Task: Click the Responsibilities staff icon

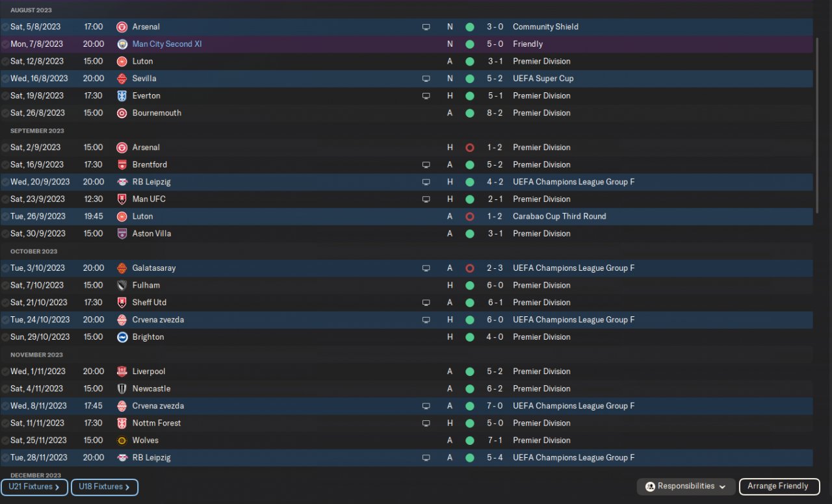Action: coord(650,486)
